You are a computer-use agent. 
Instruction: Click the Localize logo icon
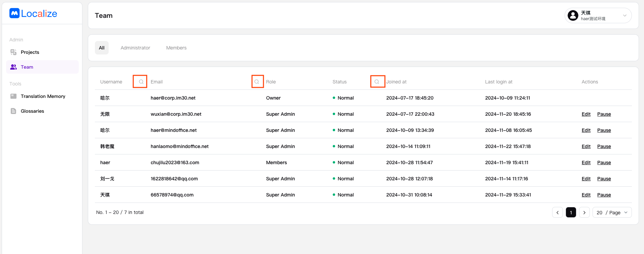[x=14, y=13]
